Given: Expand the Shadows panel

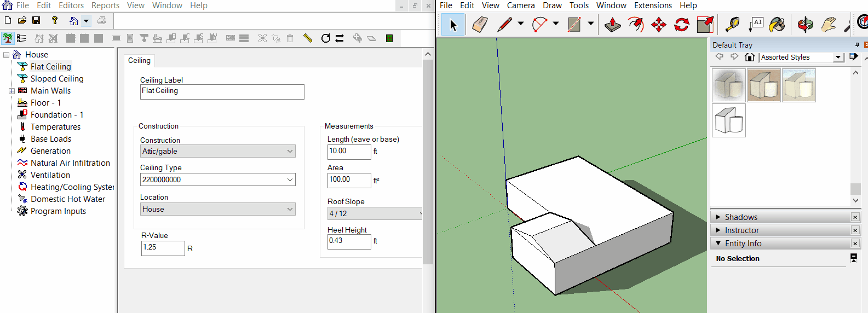Looking at the screenshot, I should pyautogui.click(x=718, y=217).
